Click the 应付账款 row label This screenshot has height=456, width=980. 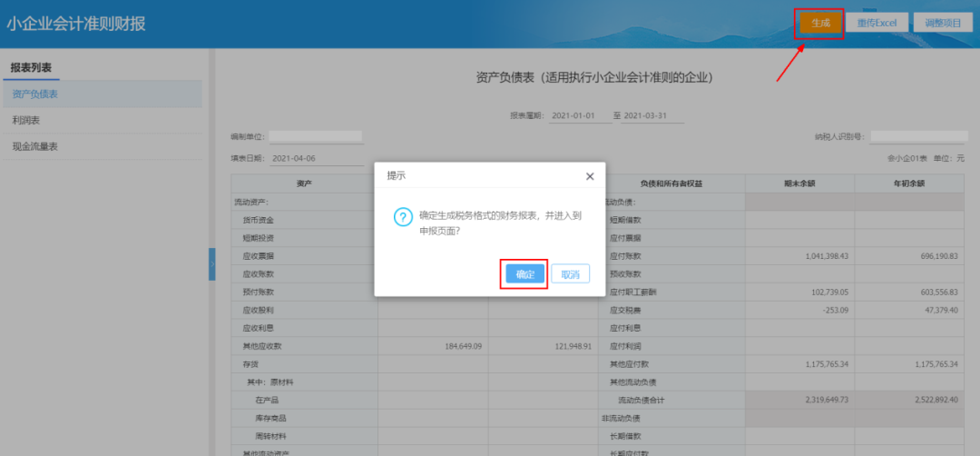[x=625, y=256]
